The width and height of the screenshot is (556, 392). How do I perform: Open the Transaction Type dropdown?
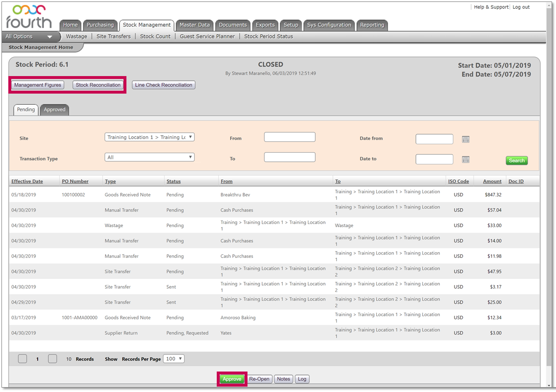coord(149,157)
